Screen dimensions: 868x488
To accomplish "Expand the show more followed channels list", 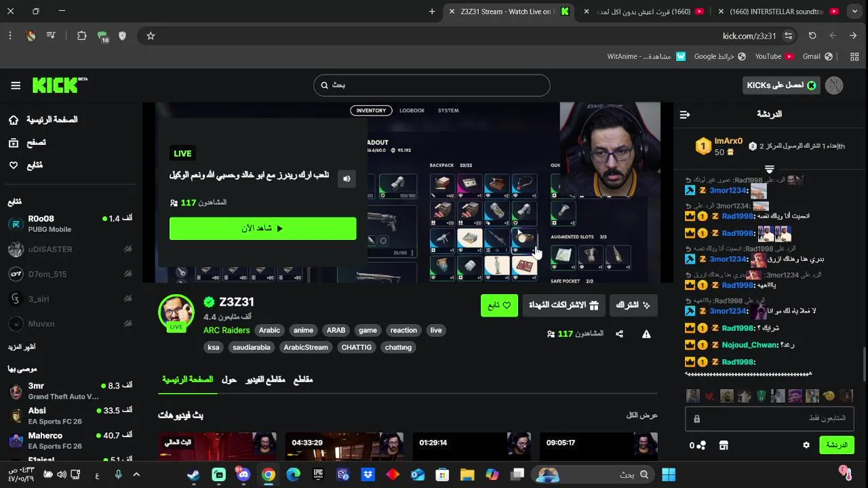I will (x=22, y=347).
